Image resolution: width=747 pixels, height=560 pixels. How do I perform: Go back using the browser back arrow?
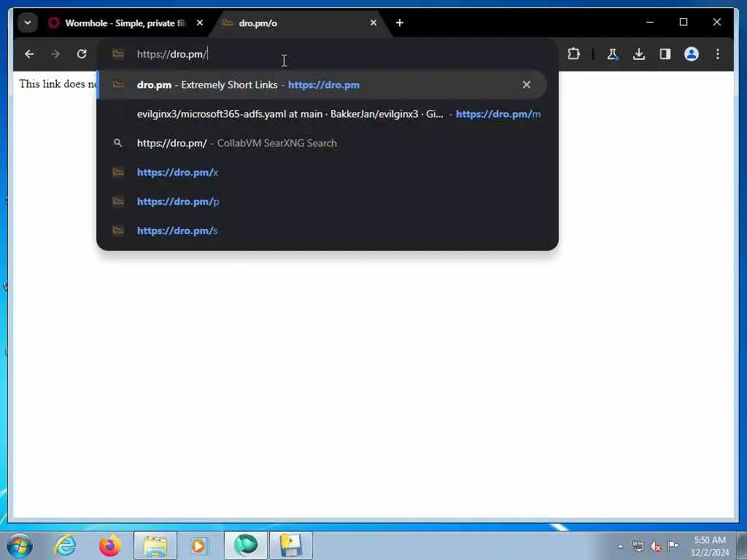[x=29, y=54]
